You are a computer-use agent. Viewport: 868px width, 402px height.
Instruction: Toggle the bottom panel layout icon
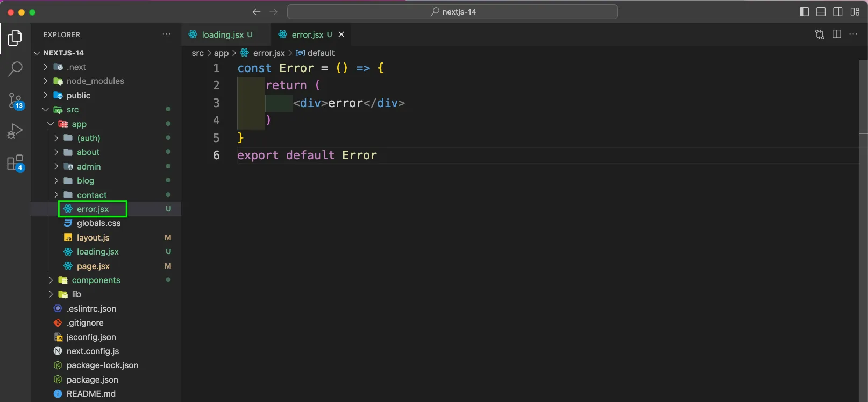[821, 12]
